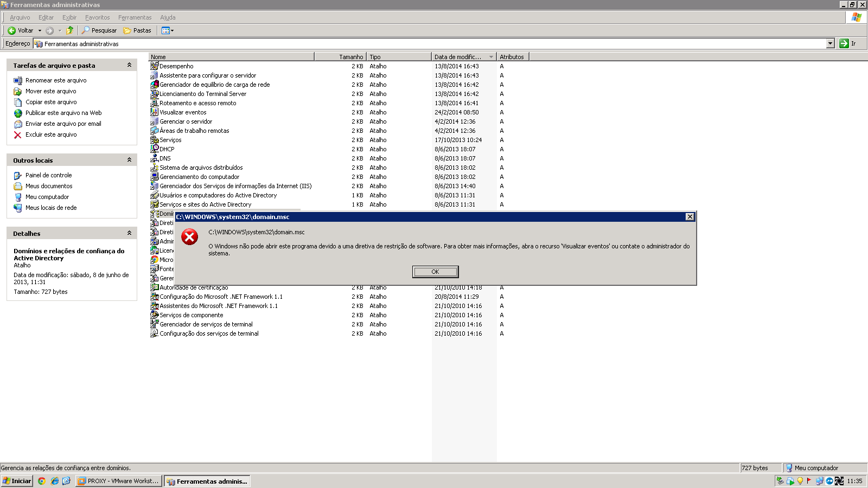Click the Ir go button

[848, 43]
